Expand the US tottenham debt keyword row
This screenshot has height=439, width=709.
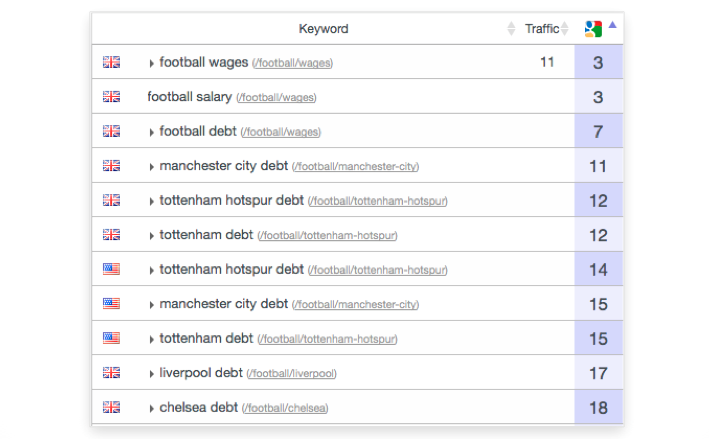(x=151, y=340)
